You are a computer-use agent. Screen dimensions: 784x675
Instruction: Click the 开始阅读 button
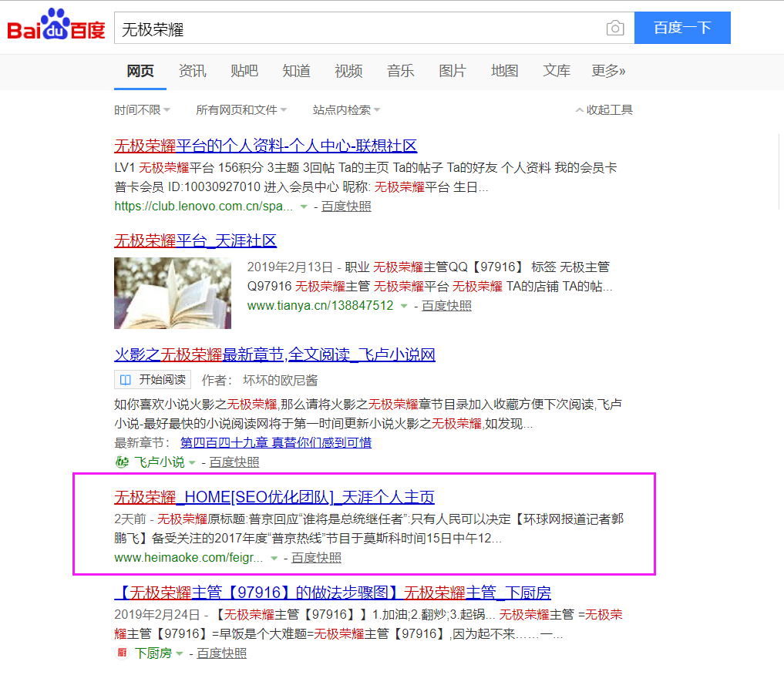pyautogui.click(x=153, y=380)
